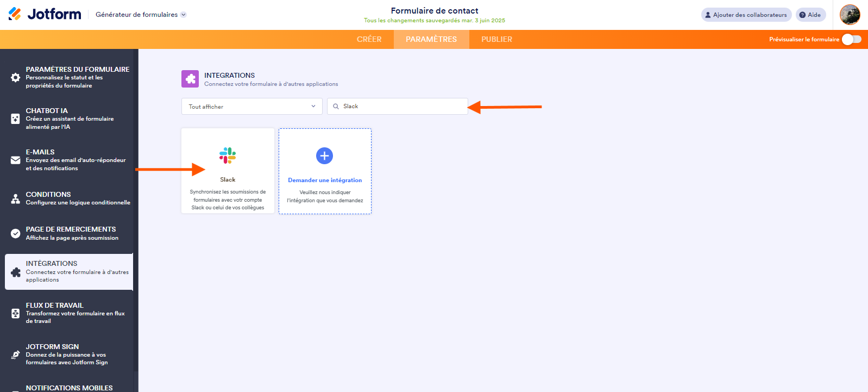Switch to the PUBLIER tab
The height and width of the screenshot is (392, 868).
tap(496, 39)
